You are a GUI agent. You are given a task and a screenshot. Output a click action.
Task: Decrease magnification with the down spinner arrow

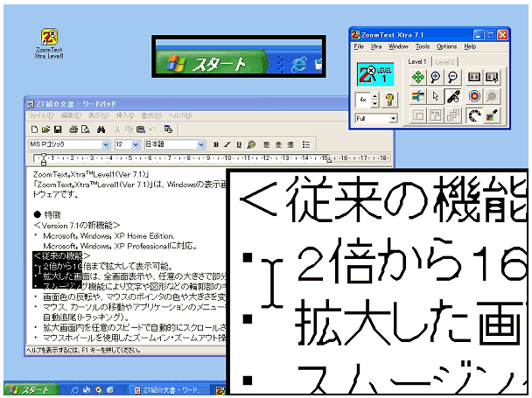coord(374,103)
